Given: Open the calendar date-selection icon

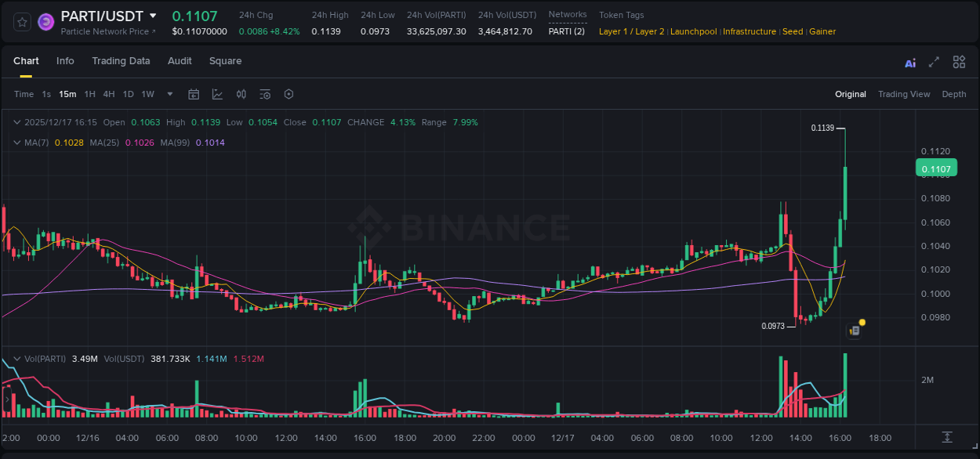Looking at the screenshot, I should [194, 94].
